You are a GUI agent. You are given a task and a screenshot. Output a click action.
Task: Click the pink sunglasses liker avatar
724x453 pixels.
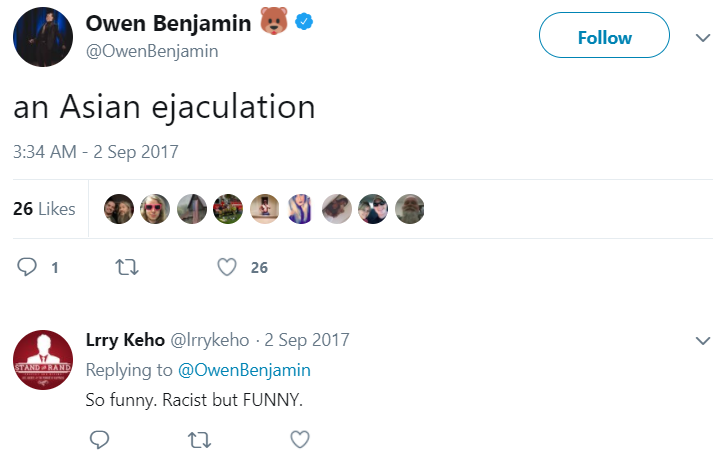pyautogui.click(x=155, y=209)
